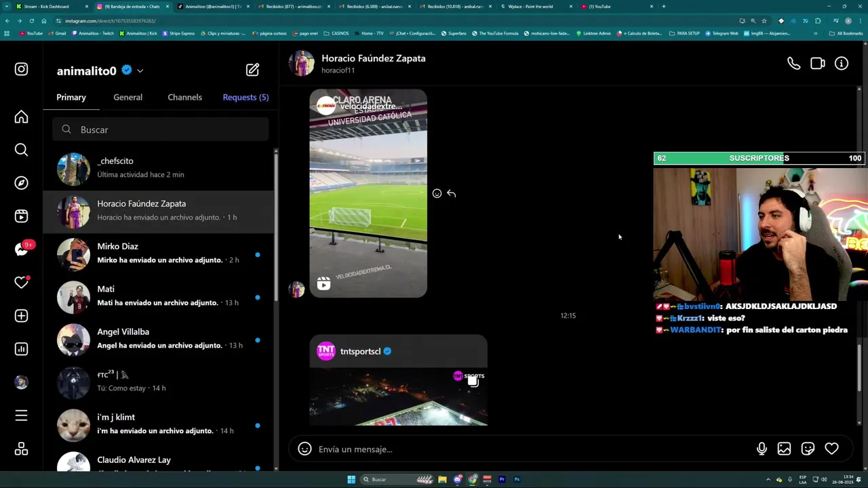Open the Angel Villalba conversation

pos(159,340)
